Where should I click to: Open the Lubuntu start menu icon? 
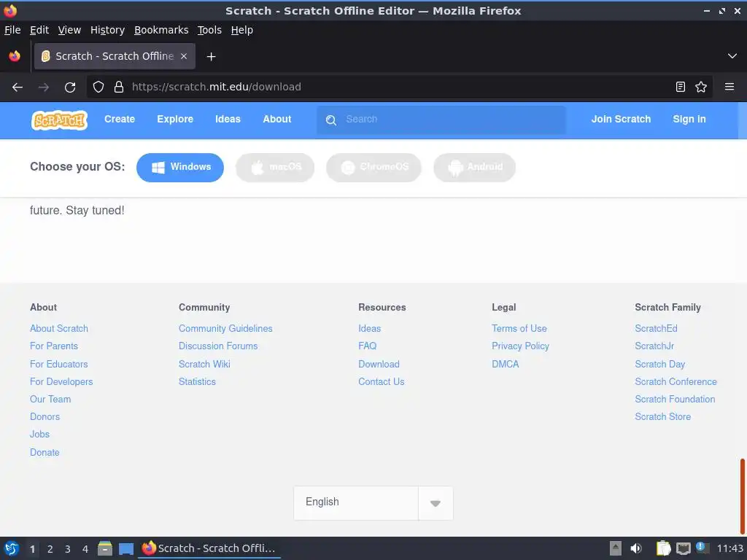(x=12, y=548)
